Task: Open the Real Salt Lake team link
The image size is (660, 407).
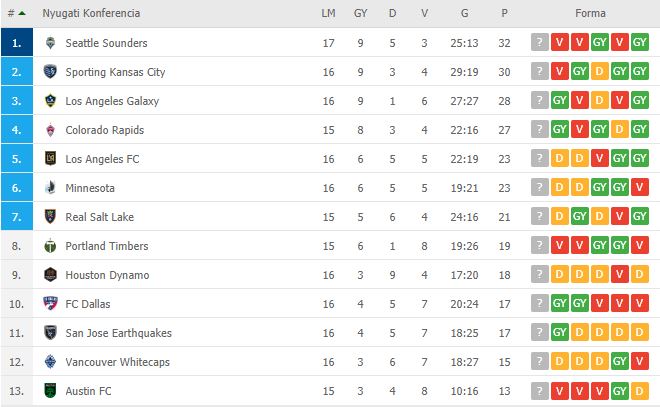Action: click(x=99, y=217)
